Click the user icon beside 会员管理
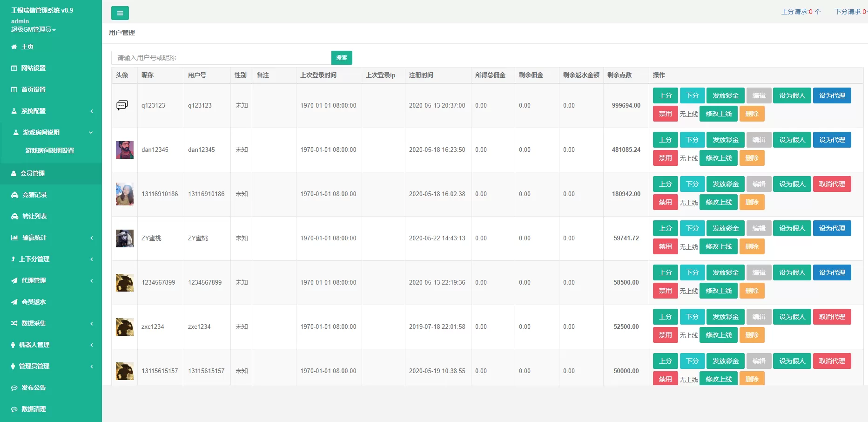This screenshot has height=422, width=868. [x=14, y=173]
